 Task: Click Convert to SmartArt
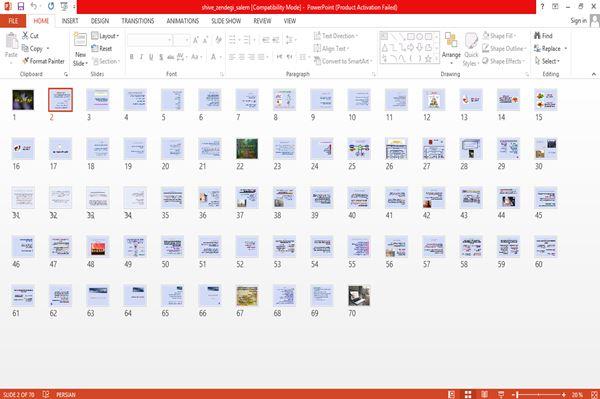[x=343, y=61]
